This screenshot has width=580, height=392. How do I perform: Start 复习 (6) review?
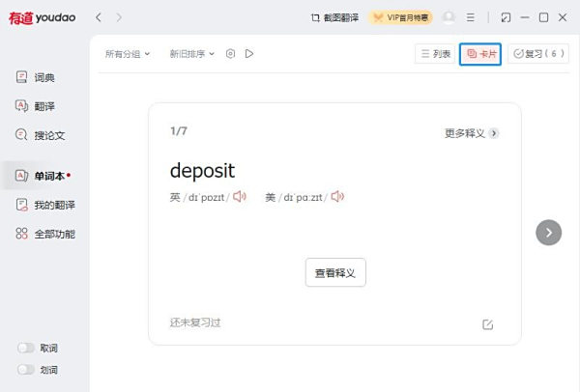point(538,54)
